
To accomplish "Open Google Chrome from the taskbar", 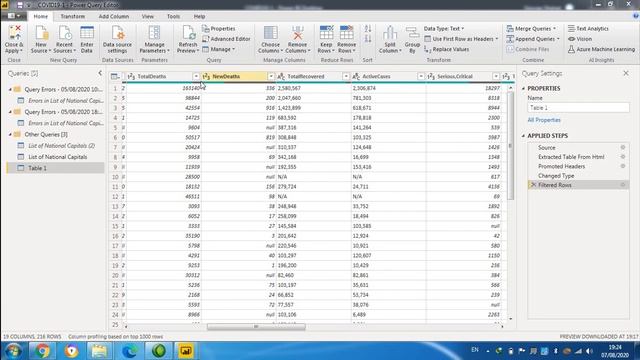I will [x=42, y=351].
